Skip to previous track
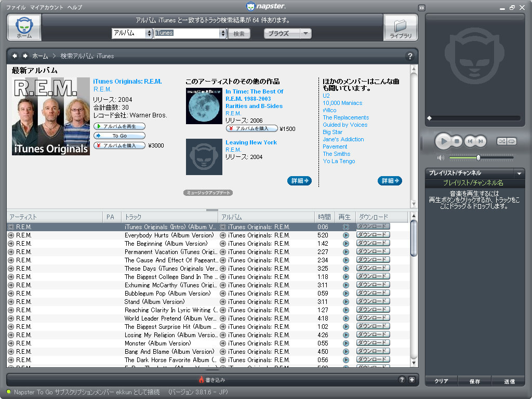The image size is (532, 399). (470, 141)
